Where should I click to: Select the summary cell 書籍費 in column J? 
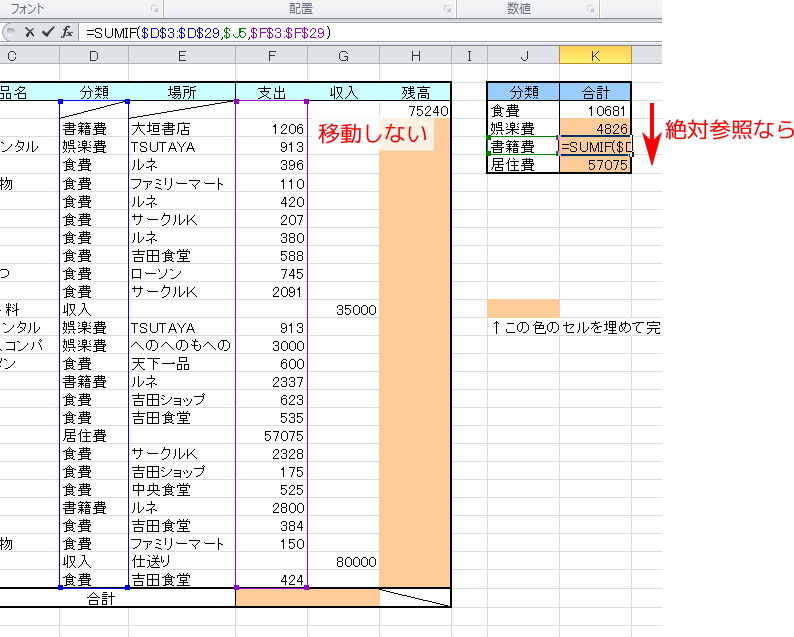click(x=524, y=146)
